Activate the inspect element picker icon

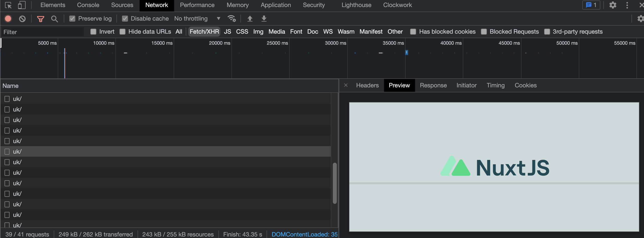tap(8, 5)
